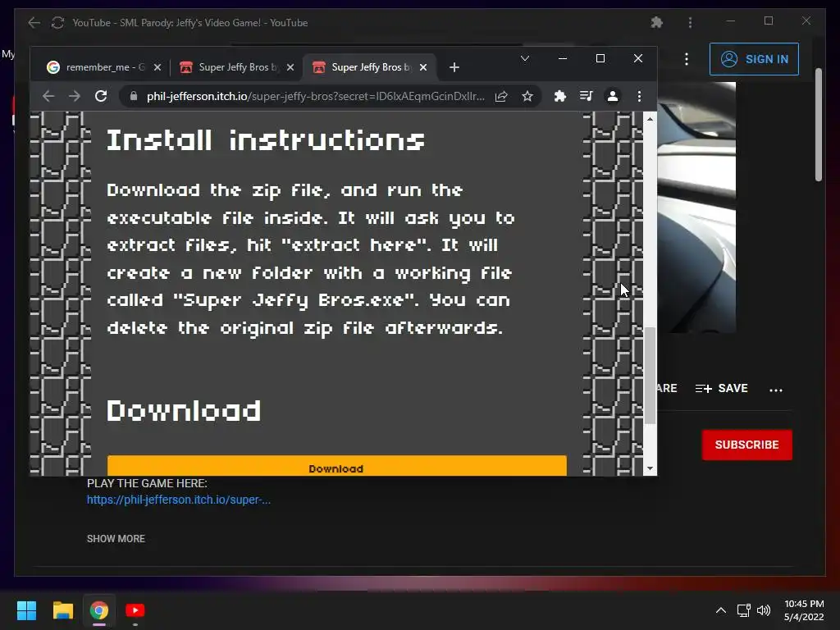Click the scroll down arrow on itch.io page
The image size is (840, 630).
(x=650, y=468)
